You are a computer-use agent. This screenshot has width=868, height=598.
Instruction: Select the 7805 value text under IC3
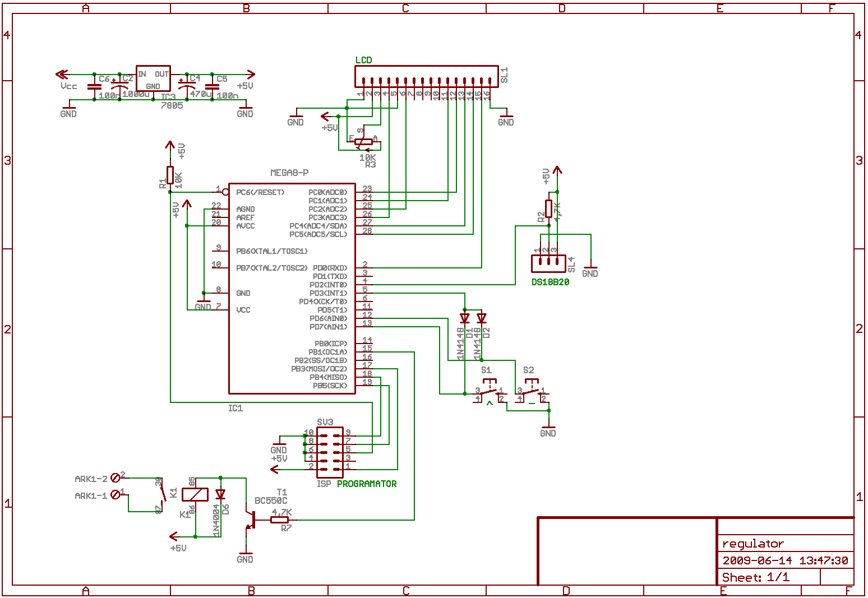(x=172, y=105)
